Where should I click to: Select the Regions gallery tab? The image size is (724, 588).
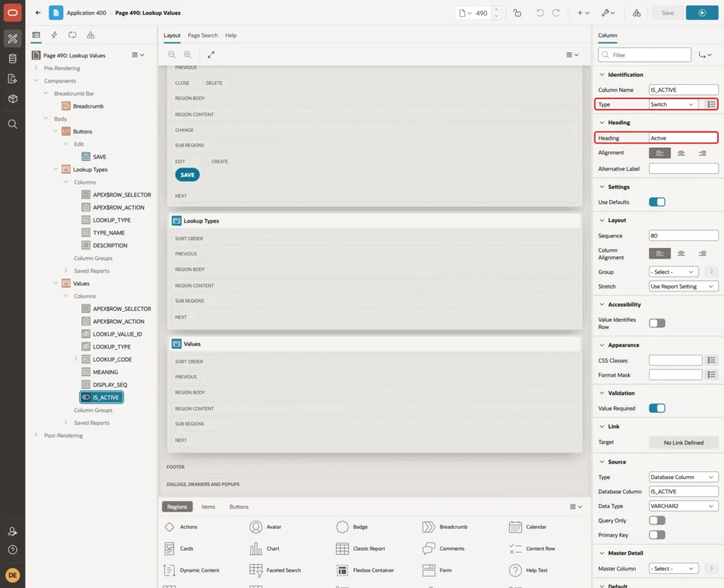[x=177, y=507]
